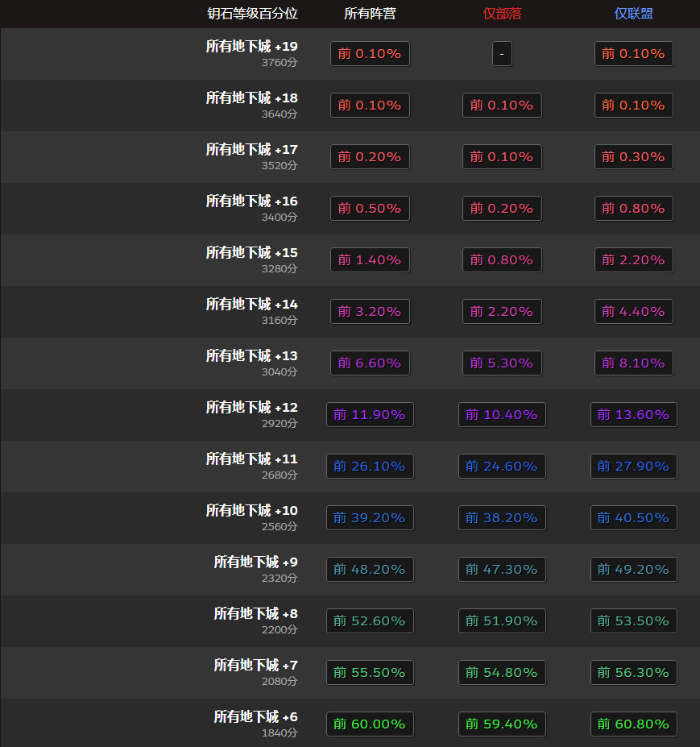
Task: Click the dash badge in +19 部落 column
Action: coord(502,54)
